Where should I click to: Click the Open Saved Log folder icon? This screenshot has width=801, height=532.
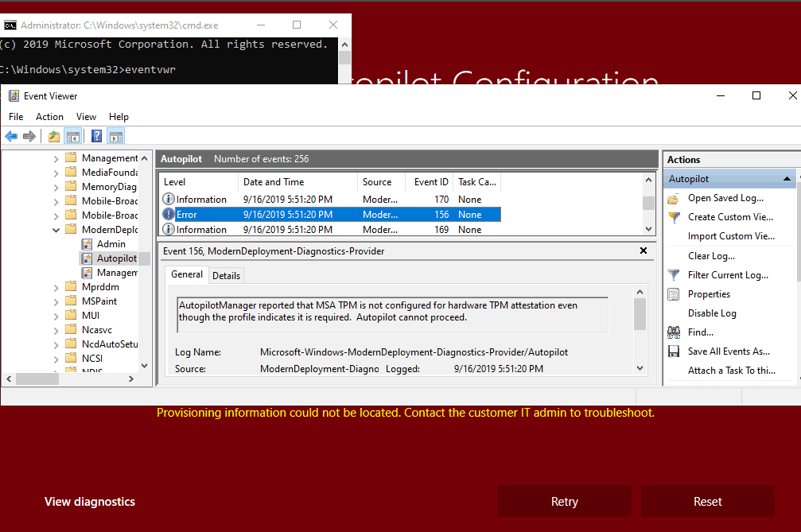(x=674, y=199)
